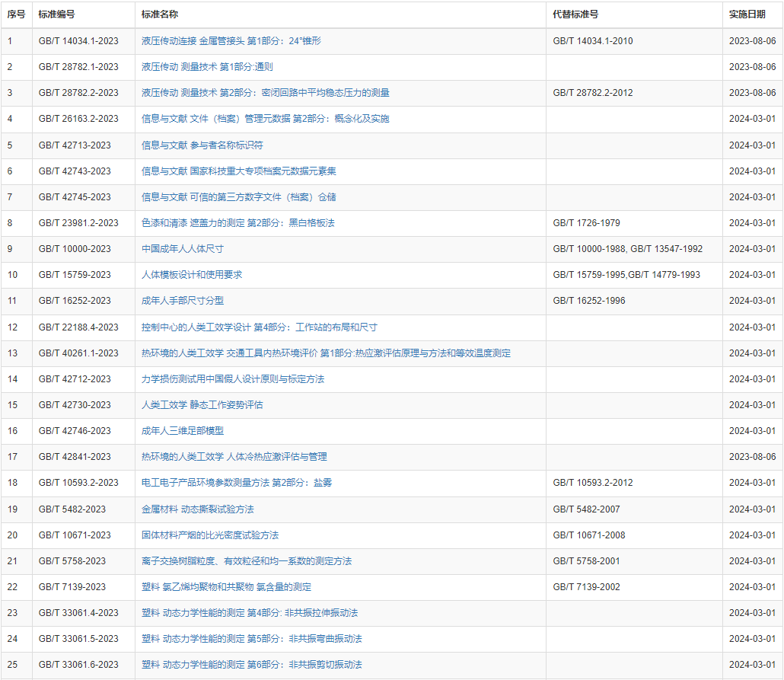784x680 pixels.
Task: Open 固体材料产烟的比光密度试验方法 link
Action: tap(210, 535)
